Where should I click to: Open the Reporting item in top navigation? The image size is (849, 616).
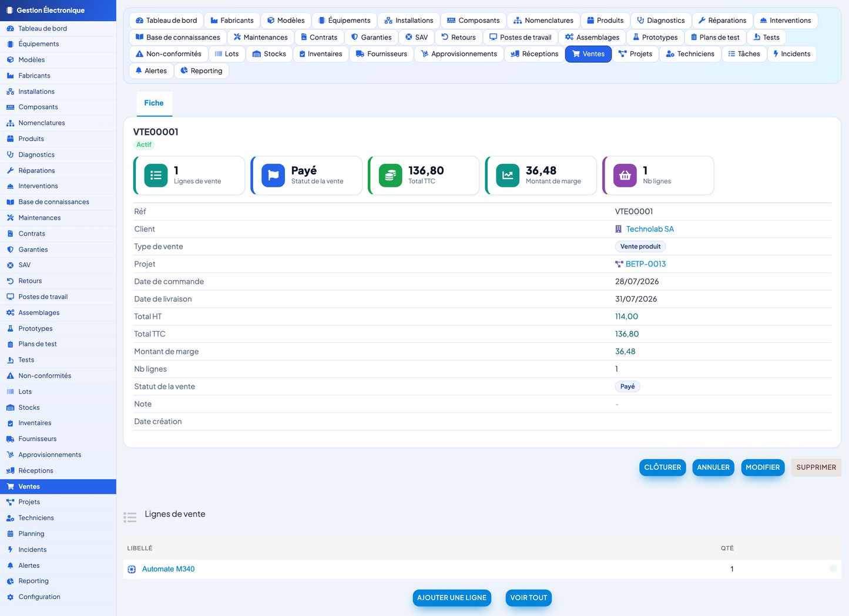point(201,70)
